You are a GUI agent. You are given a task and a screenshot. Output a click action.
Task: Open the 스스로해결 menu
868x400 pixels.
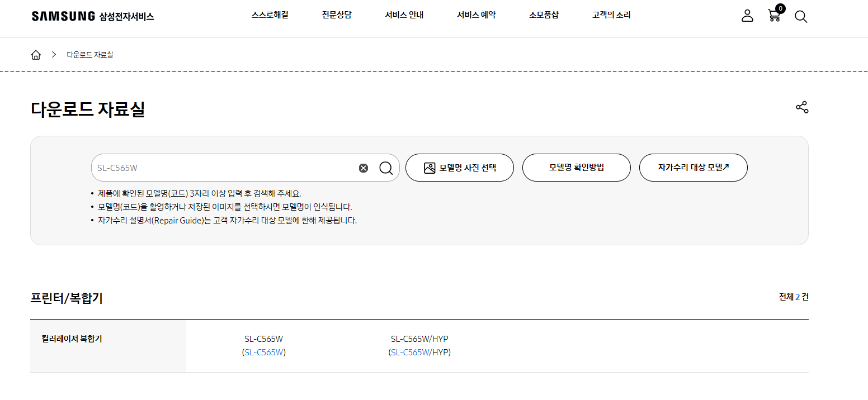point(270,15)
